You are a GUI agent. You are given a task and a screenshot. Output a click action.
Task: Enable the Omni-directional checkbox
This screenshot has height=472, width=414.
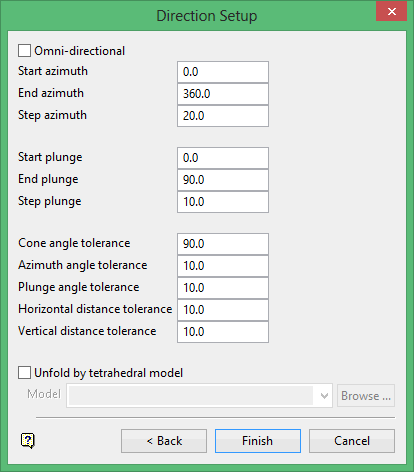24,51
